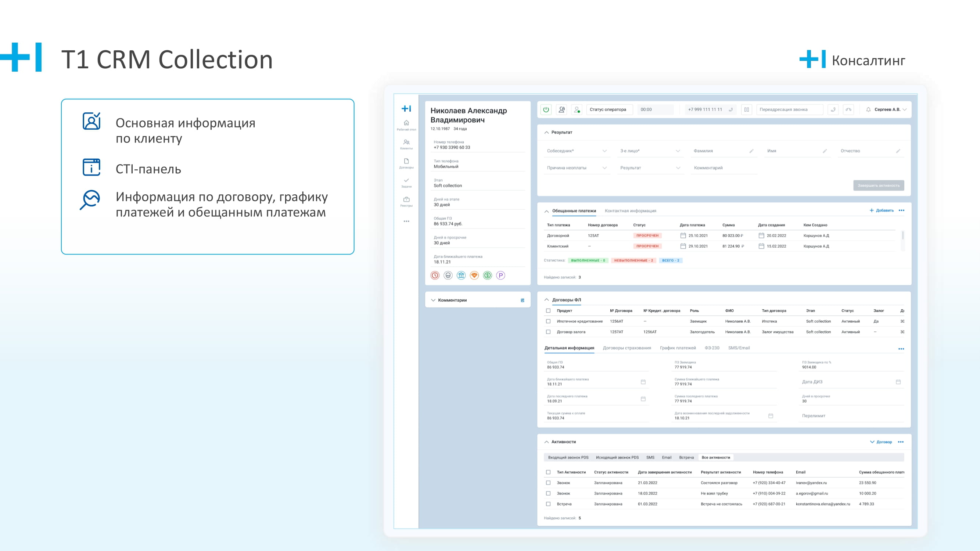Click the orange diamond badge on client card
The image size is (980, 551).
click(x=474, y=275)
